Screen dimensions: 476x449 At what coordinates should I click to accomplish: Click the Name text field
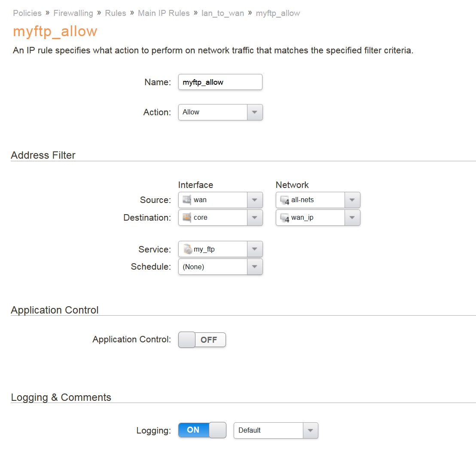point(220,82)
